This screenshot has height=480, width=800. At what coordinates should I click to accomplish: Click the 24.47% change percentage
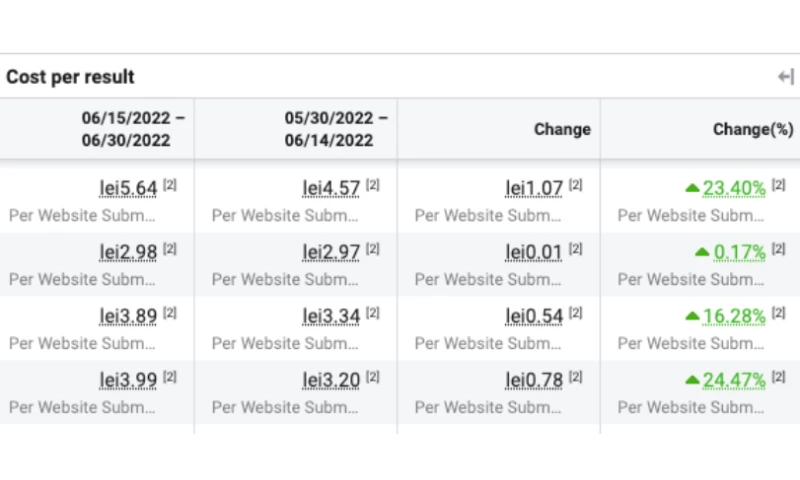[734, 380]
